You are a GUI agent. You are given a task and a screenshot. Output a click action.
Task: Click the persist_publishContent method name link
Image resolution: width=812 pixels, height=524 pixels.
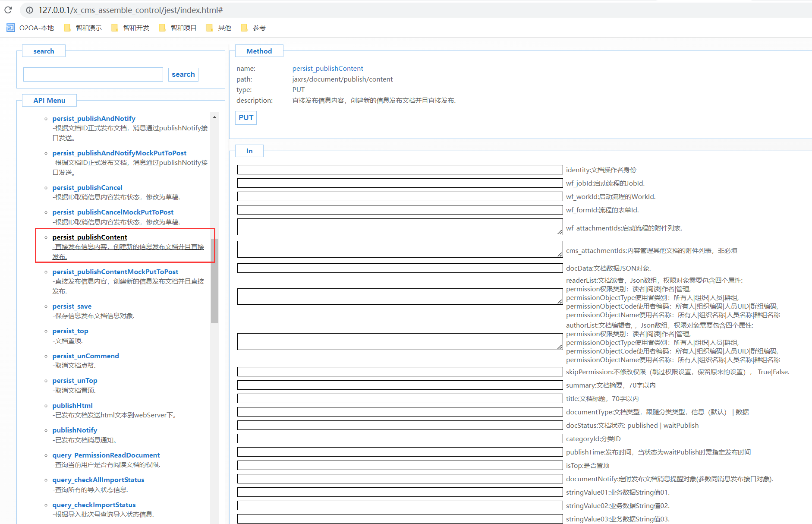tap(327, 68)
